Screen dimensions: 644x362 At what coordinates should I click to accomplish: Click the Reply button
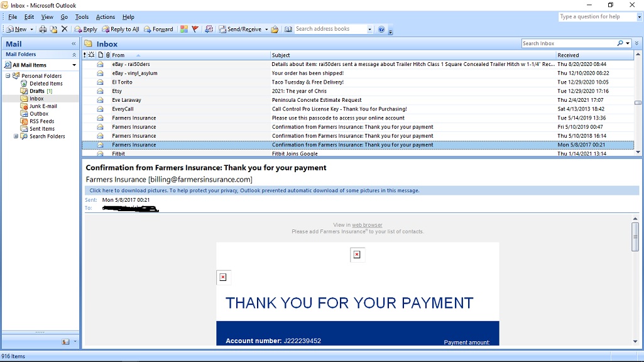click(x=86, y=29)
